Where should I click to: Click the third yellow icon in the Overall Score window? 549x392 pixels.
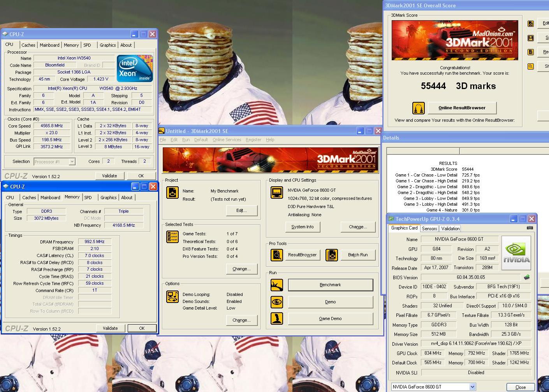pos(530,52)
